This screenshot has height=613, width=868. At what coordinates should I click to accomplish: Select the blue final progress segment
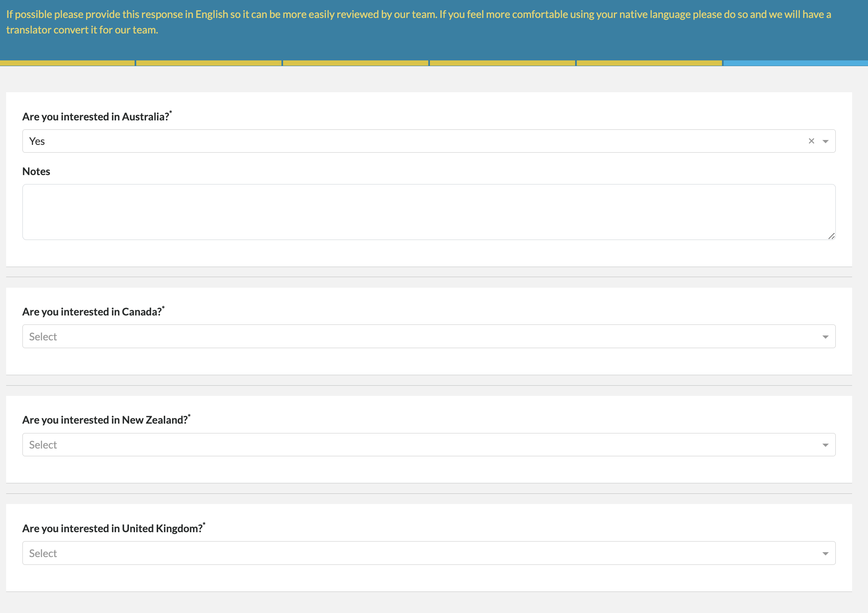pyautogui.click(x=795, y=63)
